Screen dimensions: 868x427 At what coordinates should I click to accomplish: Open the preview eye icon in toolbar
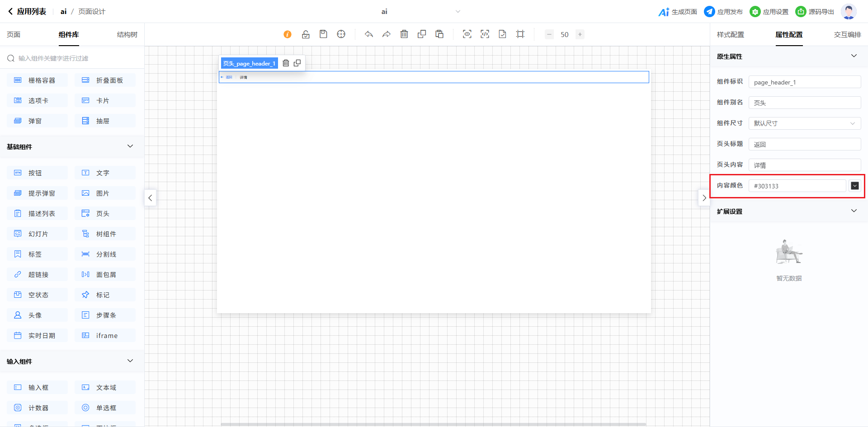point(467,34)
